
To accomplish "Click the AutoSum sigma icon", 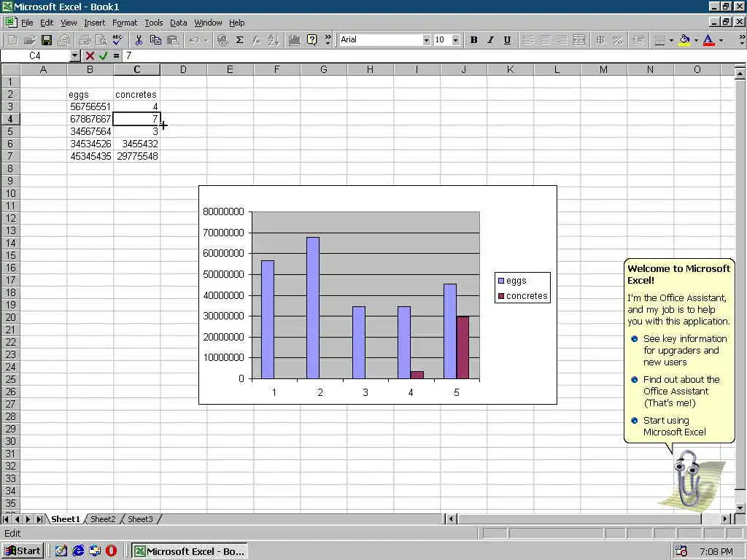I will pyautogui.click(x=239, y=40).
